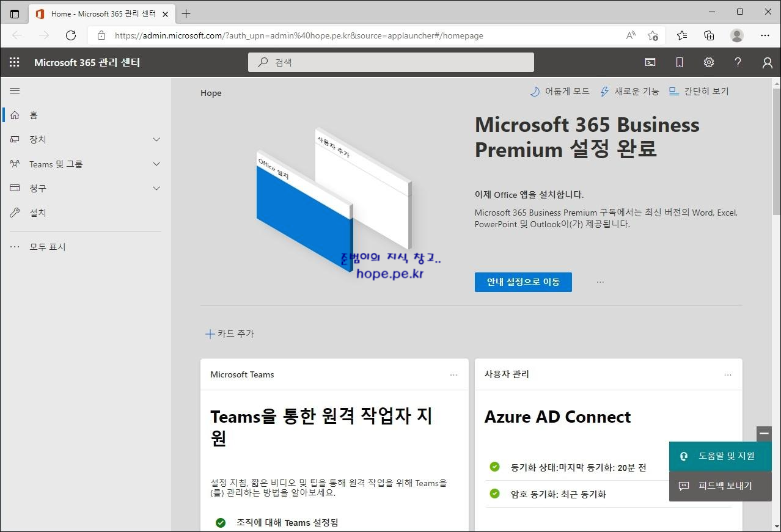Click the Hope organization name

click(211, 93)
